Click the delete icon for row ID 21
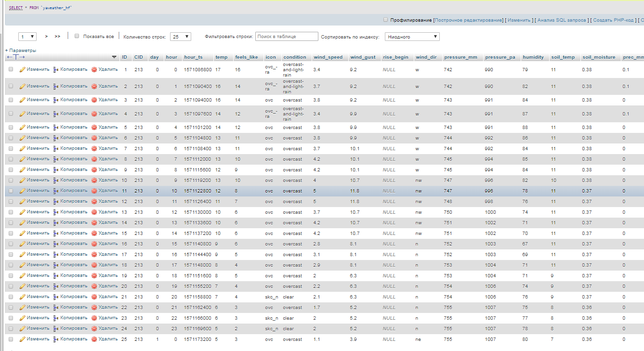Viewport: 644px width, 351px height. pos(94,297)
